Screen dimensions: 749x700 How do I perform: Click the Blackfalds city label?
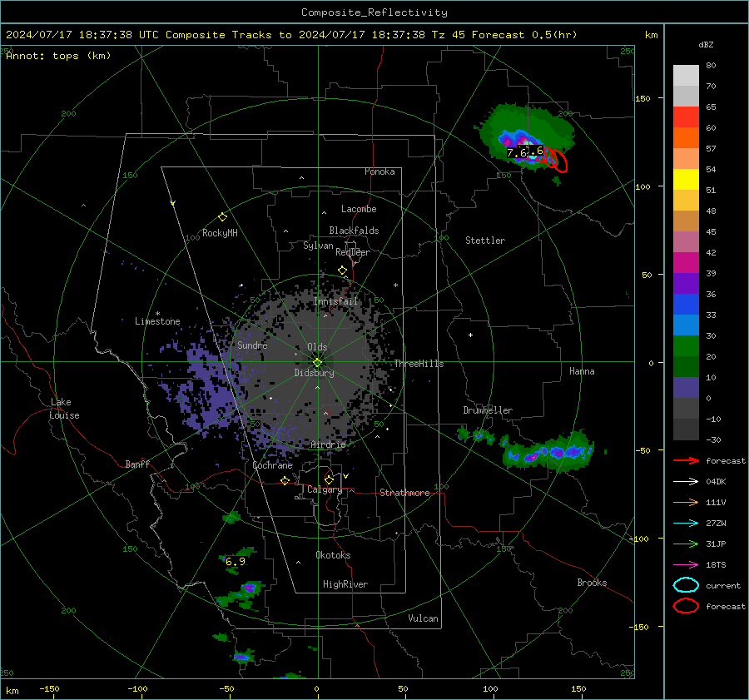(354, 231)
